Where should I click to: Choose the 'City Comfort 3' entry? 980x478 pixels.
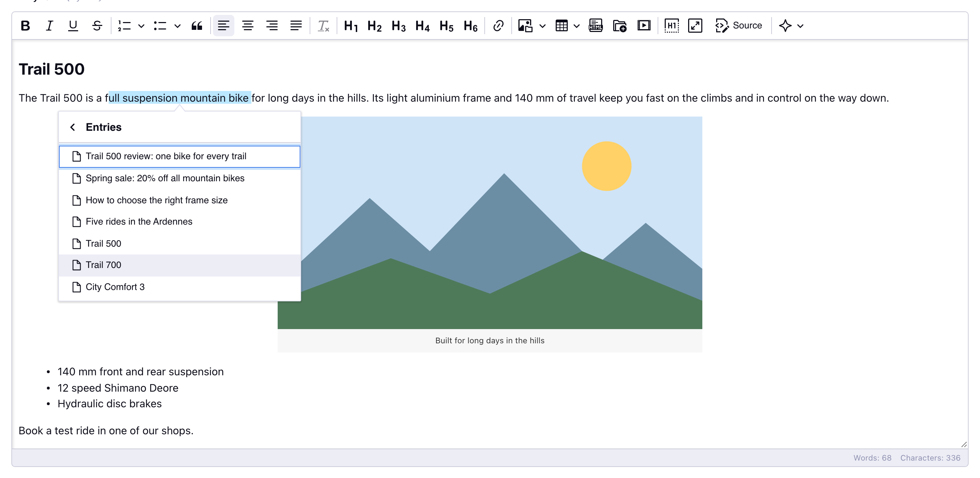[180, 287]
